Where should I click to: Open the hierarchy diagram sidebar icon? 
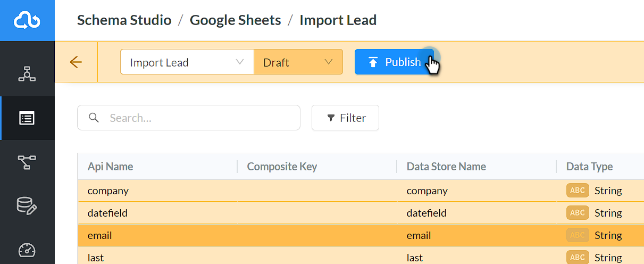pos(27,74)
